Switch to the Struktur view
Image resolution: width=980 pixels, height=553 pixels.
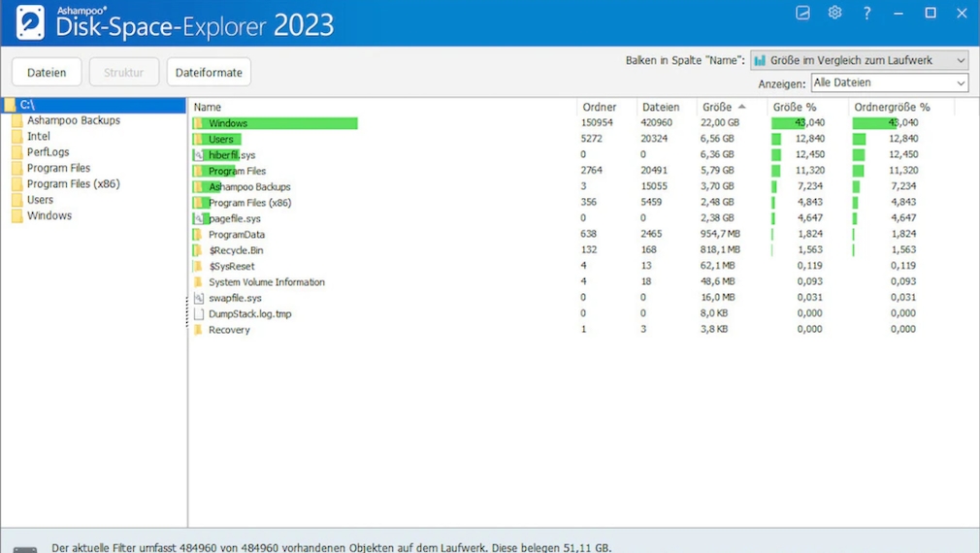pos(124,73)
